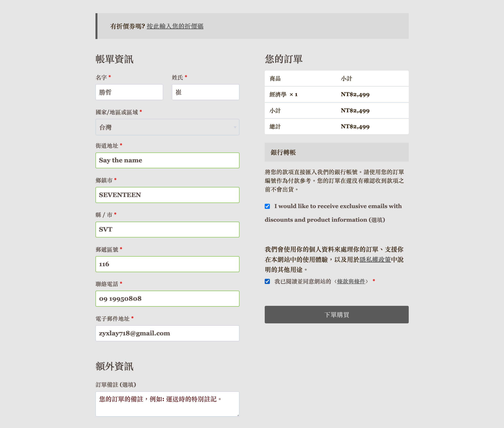The height and width of the screenshot is (428, 504).
Task: Click the 姓氏 last name field
Action: coord(206,92)
